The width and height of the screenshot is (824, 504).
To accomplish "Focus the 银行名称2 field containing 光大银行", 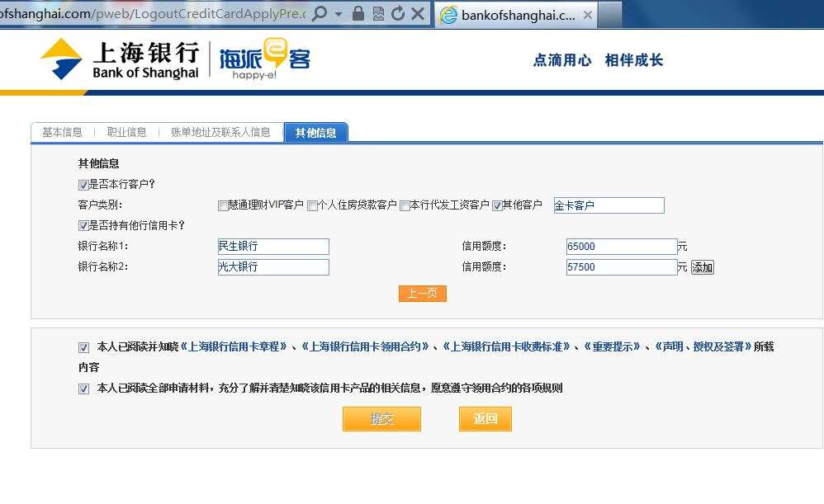I will pyautogui.click(x=273, y=266).
